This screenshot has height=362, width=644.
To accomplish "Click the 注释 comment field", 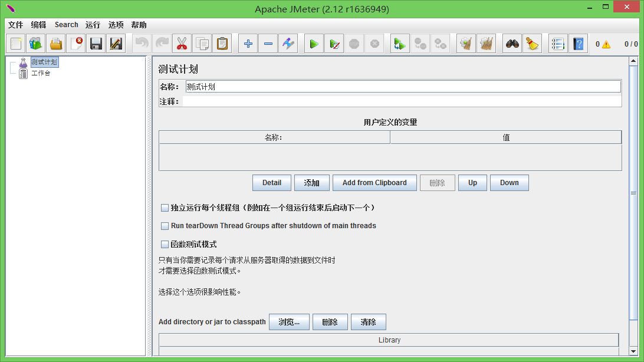I will (402, 101).
